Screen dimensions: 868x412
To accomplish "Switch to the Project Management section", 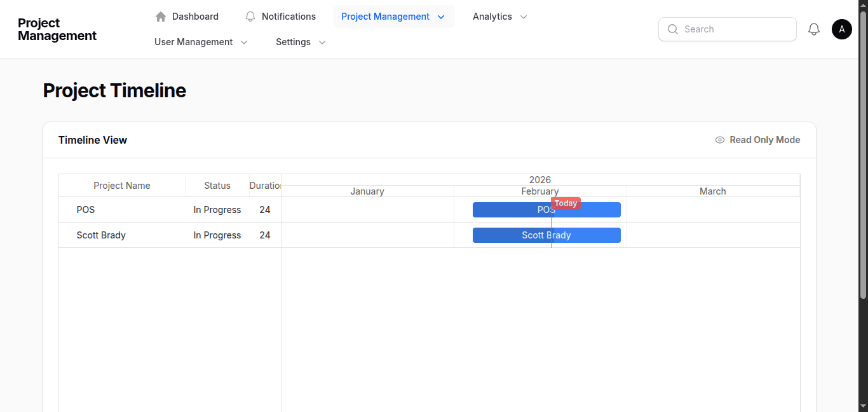I will point(386,16).
